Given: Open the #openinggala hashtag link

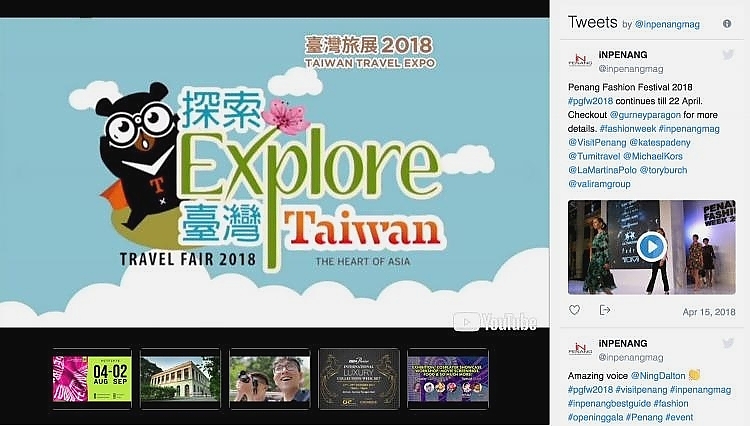Looking at the screenshot, I should (596, 417).
